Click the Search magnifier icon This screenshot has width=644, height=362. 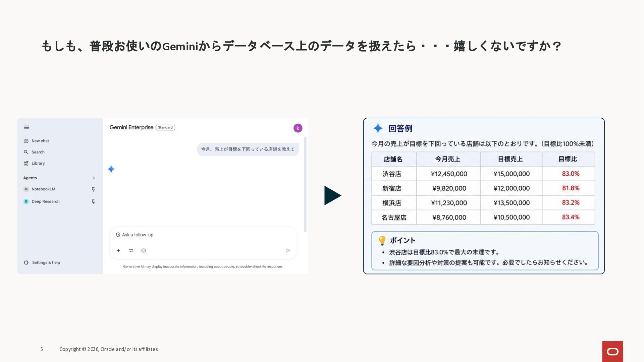click(26, 152)
